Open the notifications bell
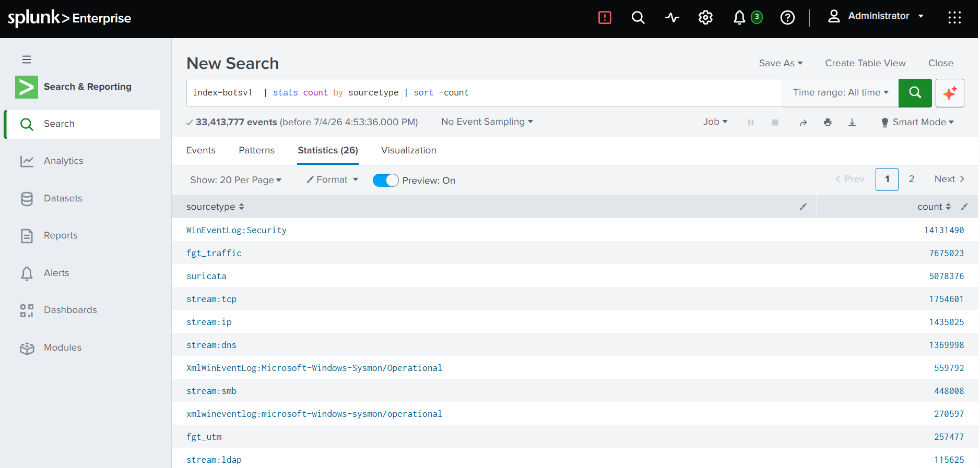This screenshot has height=468, width=980. [x=739, y=18]
